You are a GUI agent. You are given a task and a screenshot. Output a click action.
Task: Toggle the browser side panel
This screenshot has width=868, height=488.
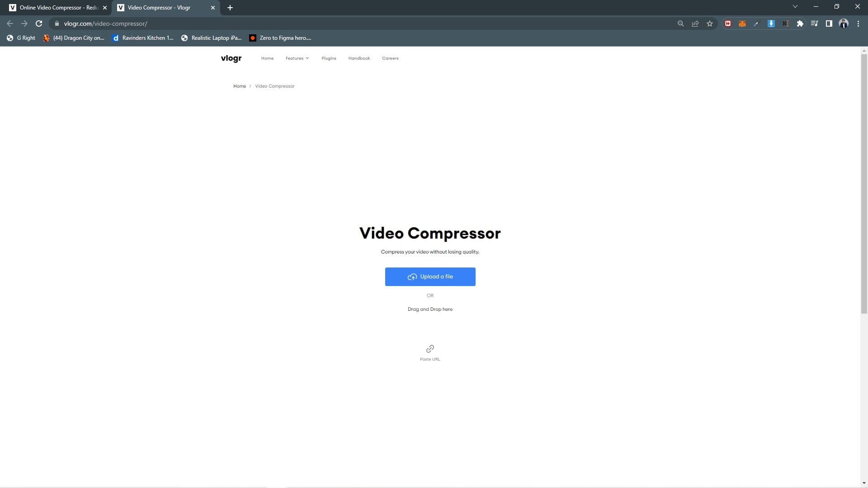pyautogui.click(x=829, y=23)
